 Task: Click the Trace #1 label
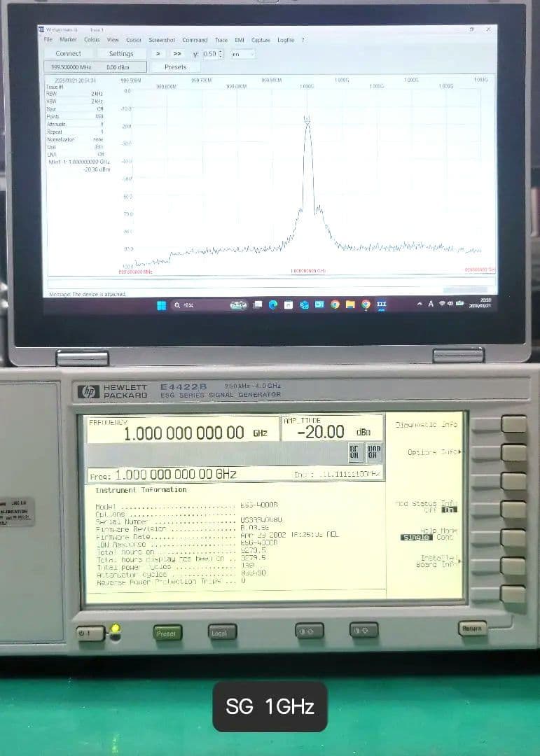[x=55, y=87]
